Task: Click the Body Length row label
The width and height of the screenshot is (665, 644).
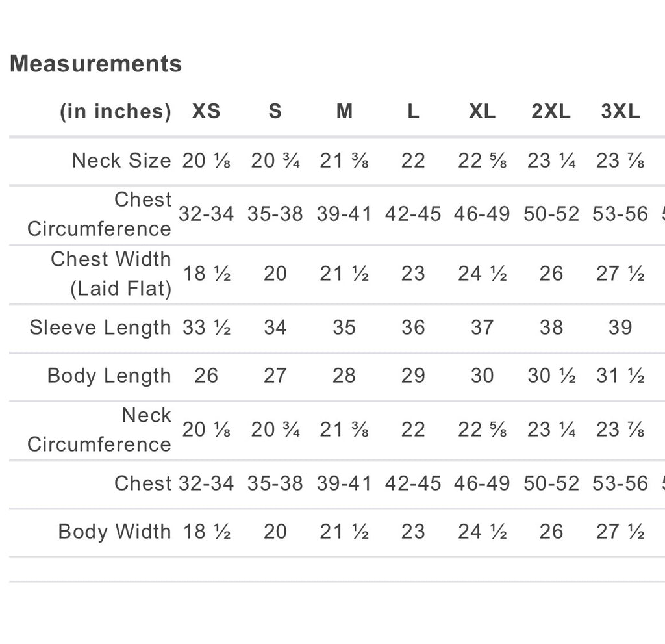Action: click(x=109, y=376)
